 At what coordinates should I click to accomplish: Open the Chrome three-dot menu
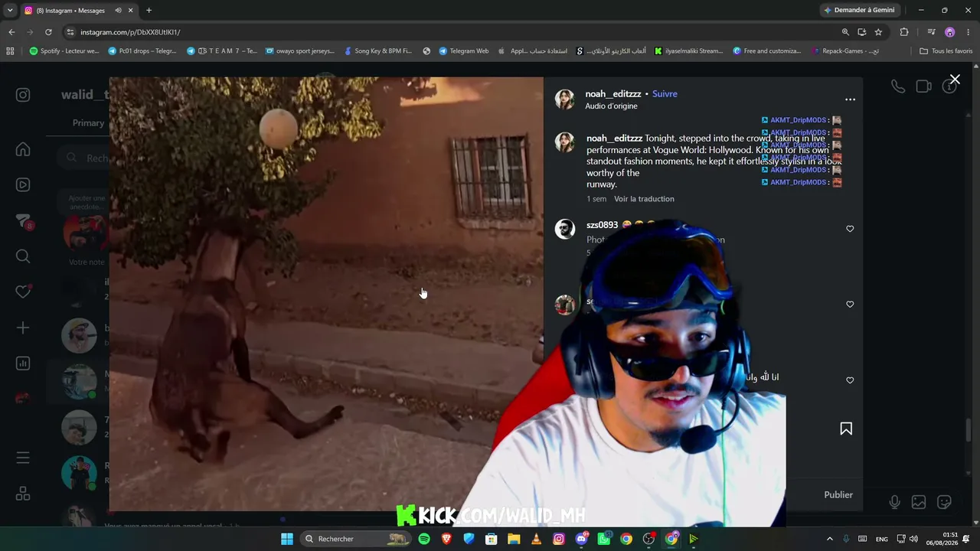(x=969, y=32)
